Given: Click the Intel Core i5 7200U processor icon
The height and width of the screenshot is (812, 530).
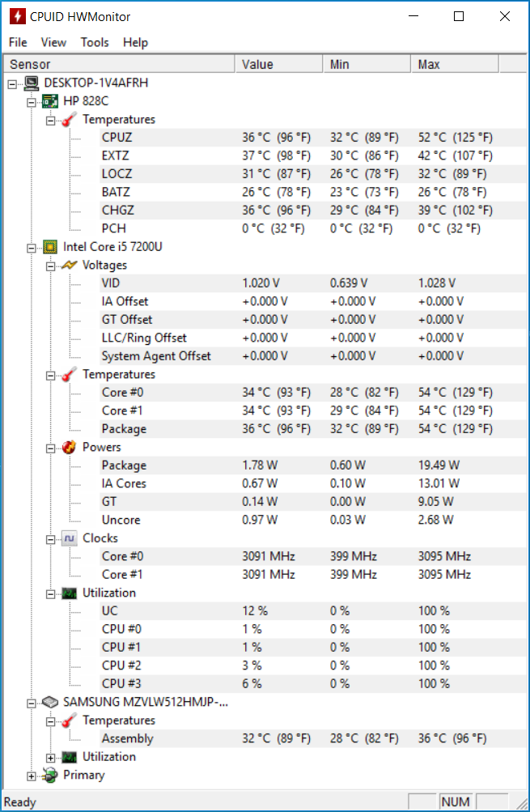Looking at the screenshot, I should click(x=50, y=247).
